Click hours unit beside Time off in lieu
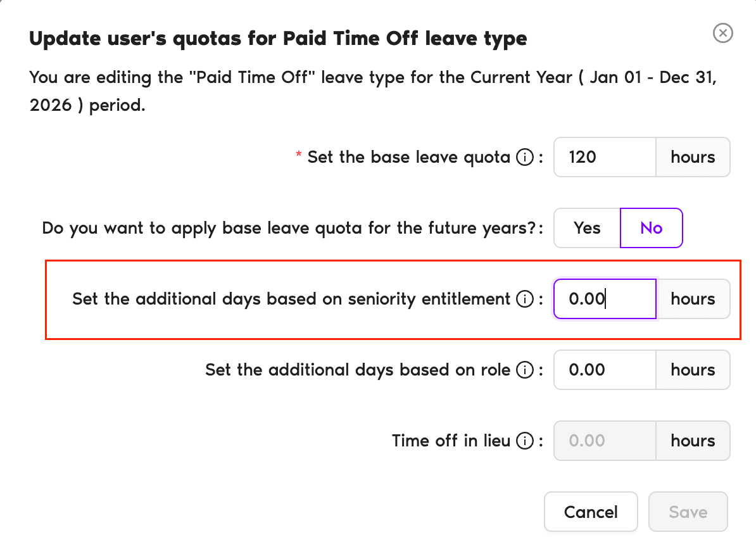Screen dimensions: 756x542 pos(693,441)
